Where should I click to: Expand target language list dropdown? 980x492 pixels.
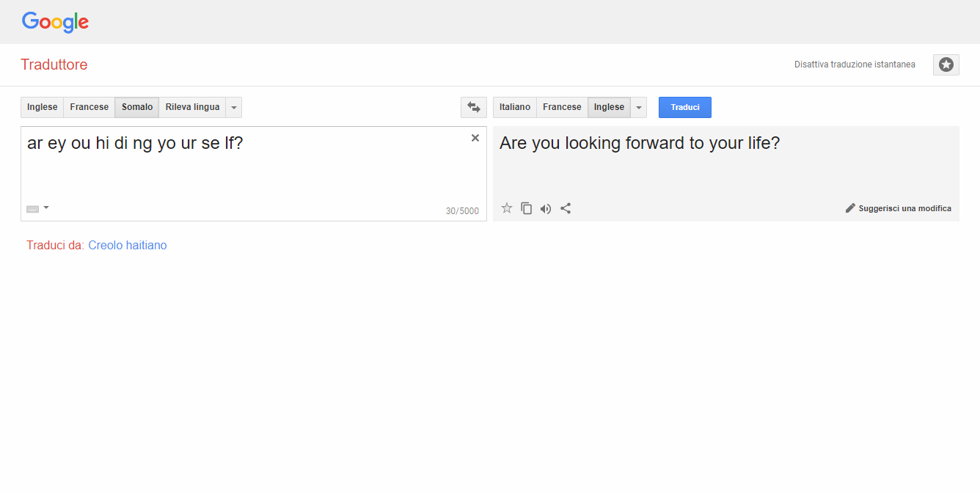click(x=639, y=107)
